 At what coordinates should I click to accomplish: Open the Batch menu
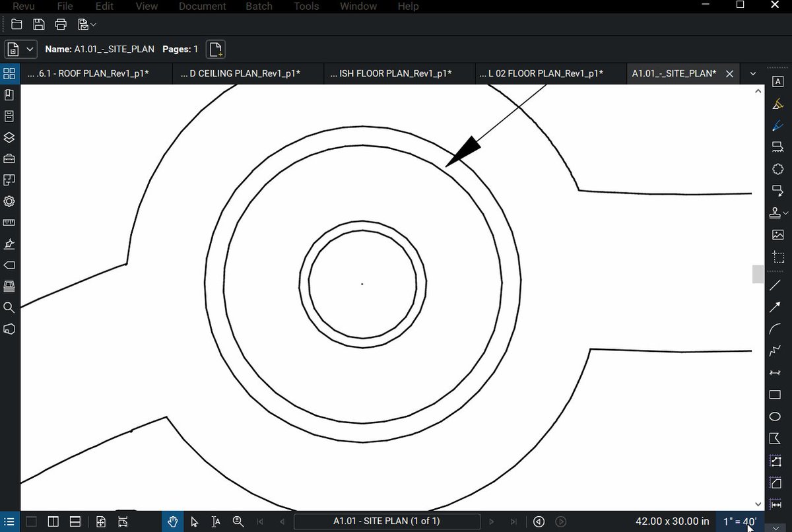[x=259, y=6]
